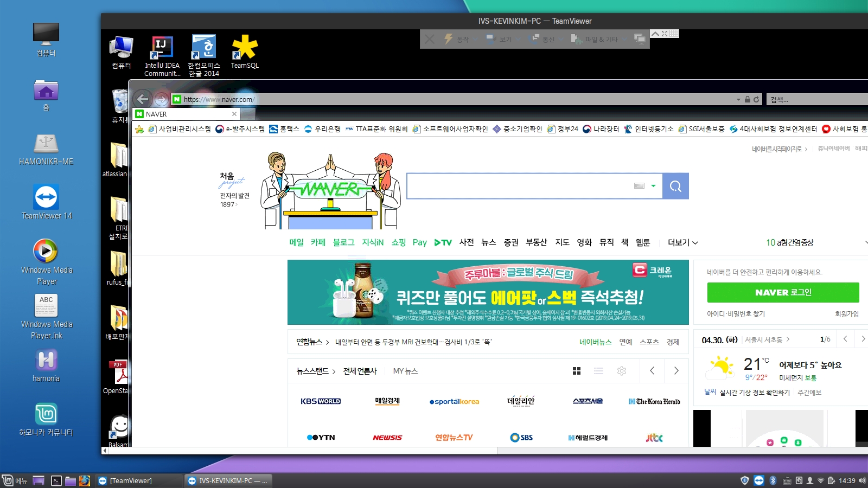868x488 pixels.
Task: Open the on-screen keyboard icon in search box
Action: pyautogui.click(x=639, y=186)
